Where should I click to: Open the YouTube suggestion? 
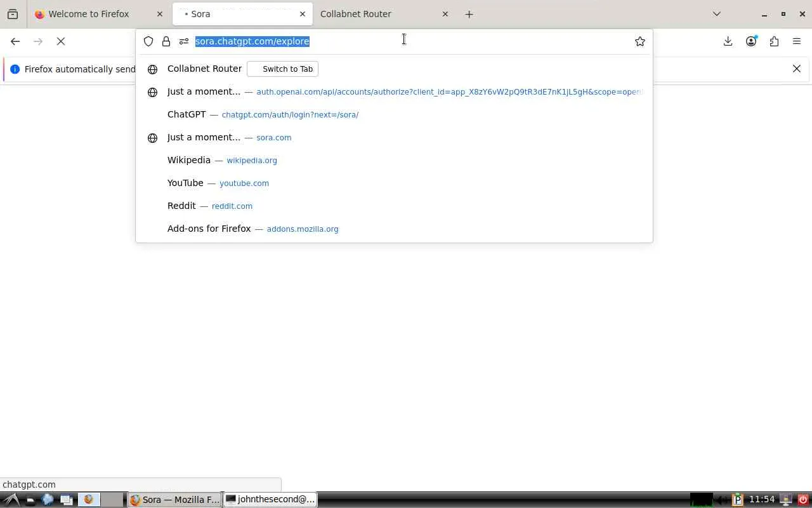click(394, 183)
